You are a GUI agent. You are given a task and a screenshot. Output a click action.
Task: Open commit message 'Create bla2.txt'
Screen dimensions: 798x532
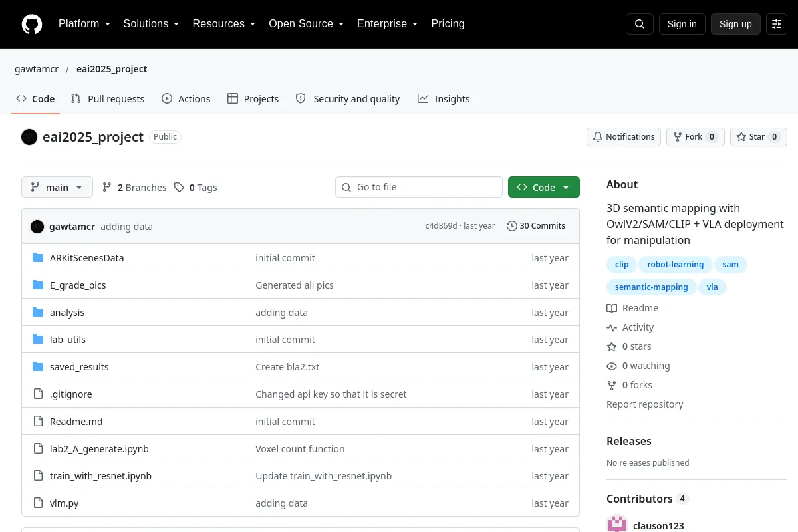(x=287, y=367)
